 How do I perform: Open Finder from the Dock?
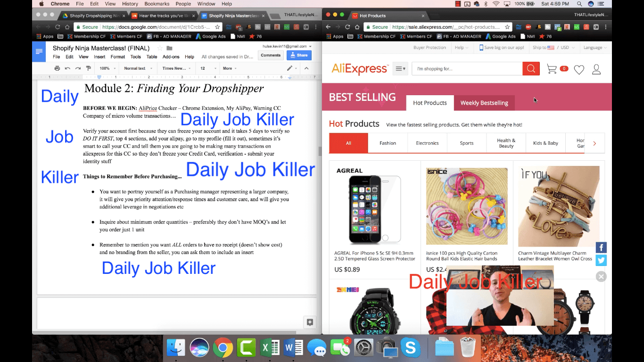176,348
